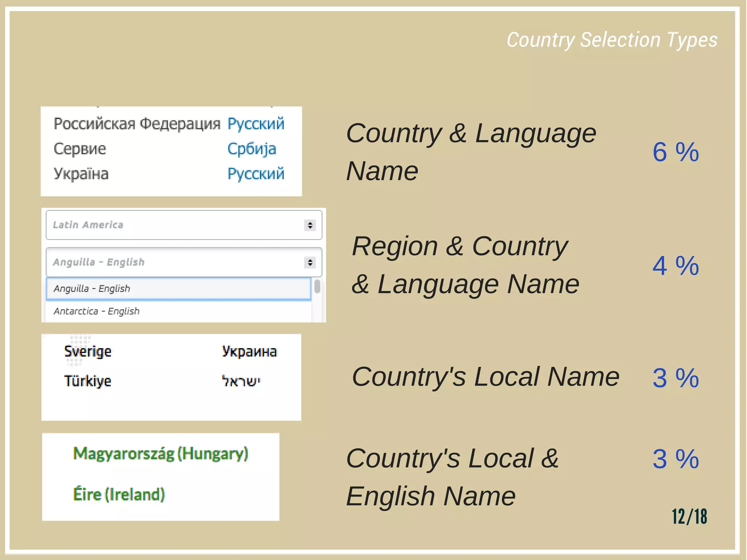Click the Србија language link
The image size is (747, 560).
252,149
